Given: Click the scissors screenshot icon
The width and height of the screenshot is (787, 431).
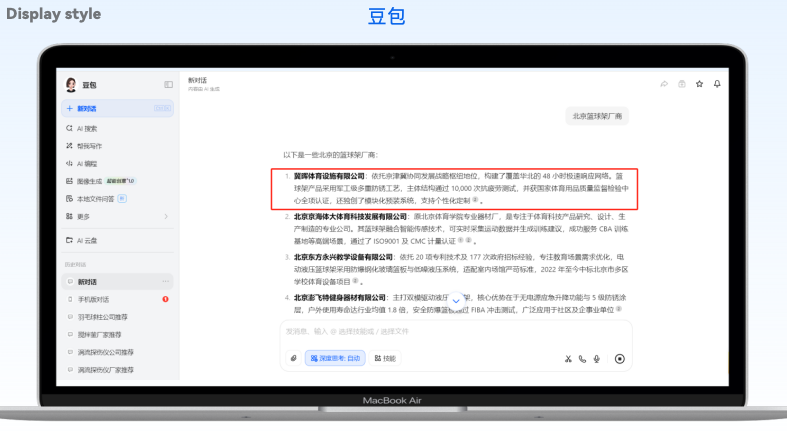Looking at the screenshot, I should pyautogui.click(x=568, y=358).
